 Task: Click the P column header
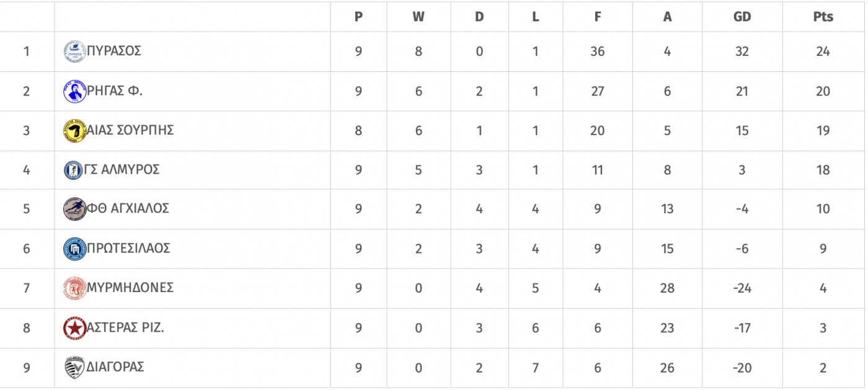click(358, 17)
